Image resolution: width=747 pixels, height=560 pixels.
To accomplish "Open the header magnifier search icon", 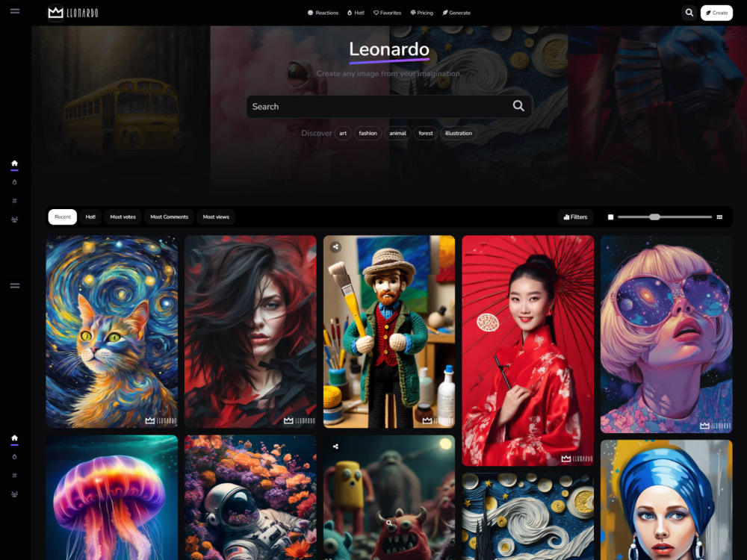I will (689, 13).
